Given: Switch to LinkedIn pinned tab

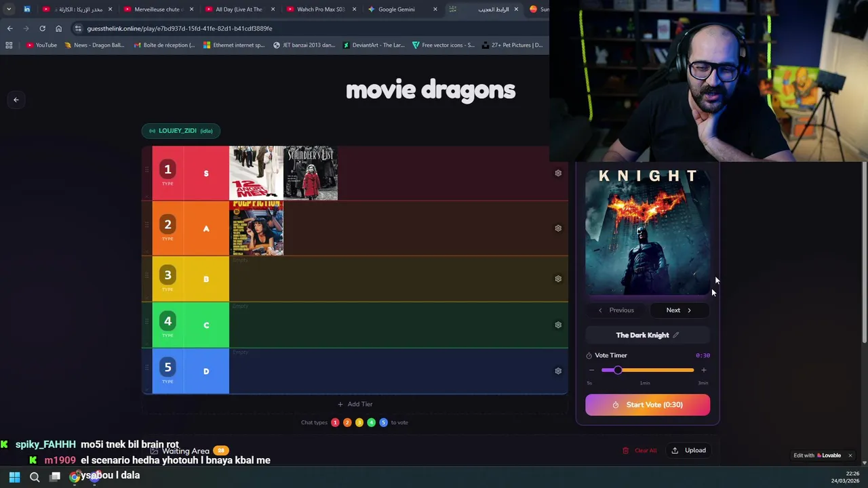Looking at the screenshot, I should [27, 9].
